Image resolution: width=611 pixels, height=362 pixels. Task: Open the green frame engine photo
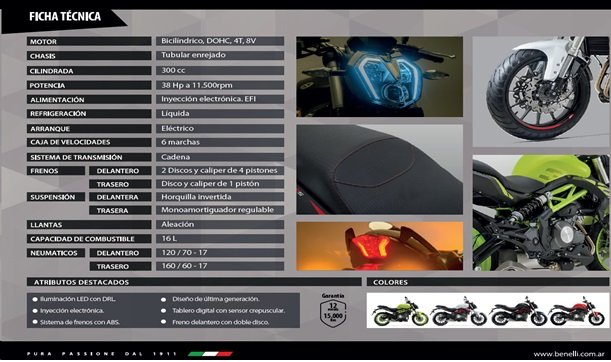click(x=541, y=213)
